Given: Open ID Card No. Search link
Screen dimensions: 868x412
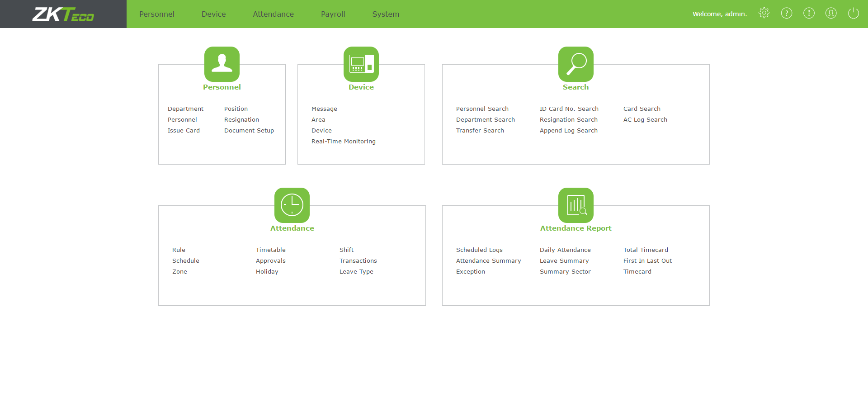Looking at the screenshot, I should (569, 109).
